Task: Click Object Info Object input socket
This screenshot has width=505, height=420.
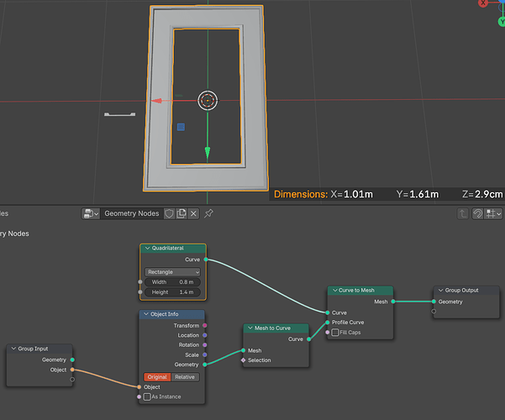Action: pos(139,387)
